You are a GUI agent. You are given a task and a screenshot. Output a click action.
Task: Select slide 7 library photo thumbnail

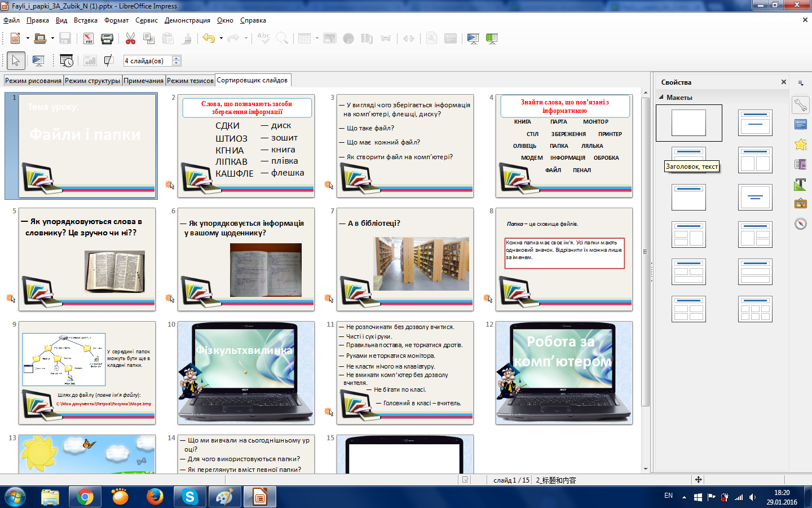[x=405, y=259]
